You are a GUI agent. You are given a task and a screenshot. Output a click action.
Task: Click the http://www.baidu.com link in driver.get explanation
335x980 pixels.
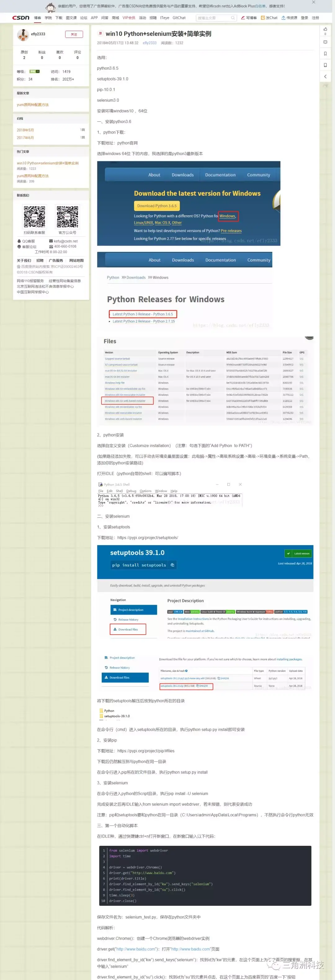[136, 949]
